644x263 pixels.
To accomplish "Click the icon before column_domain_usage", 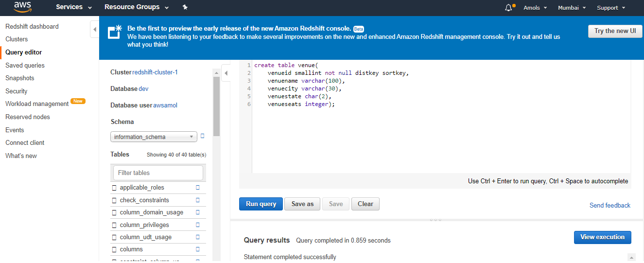I will [x=114, y=212].
